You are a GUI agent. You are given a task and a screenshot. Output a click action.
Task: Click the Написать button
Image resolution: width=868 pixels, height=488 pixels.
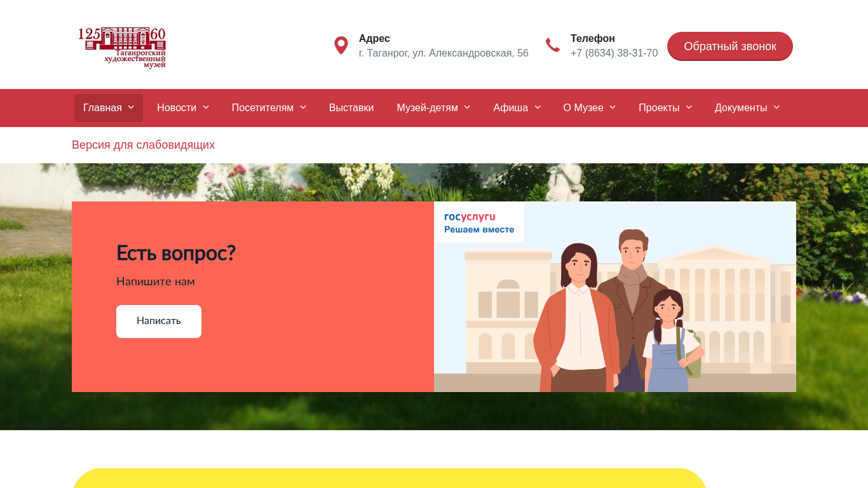coord(159,322)
